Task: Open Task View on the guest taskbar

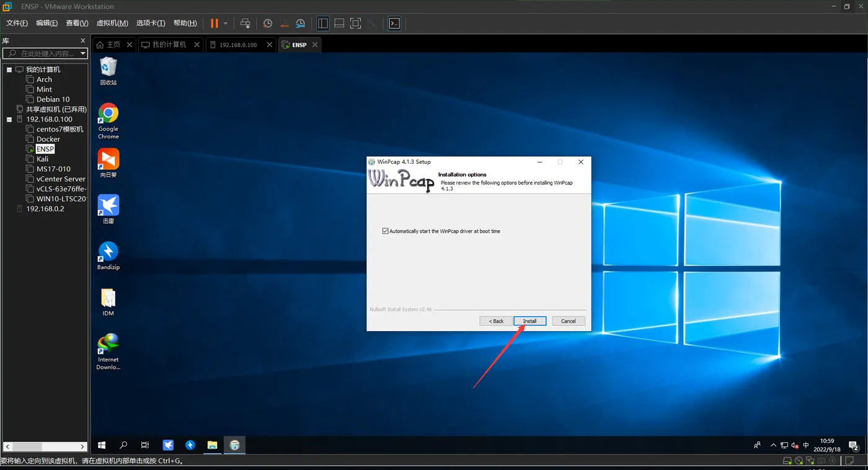Action: [145, 445]
